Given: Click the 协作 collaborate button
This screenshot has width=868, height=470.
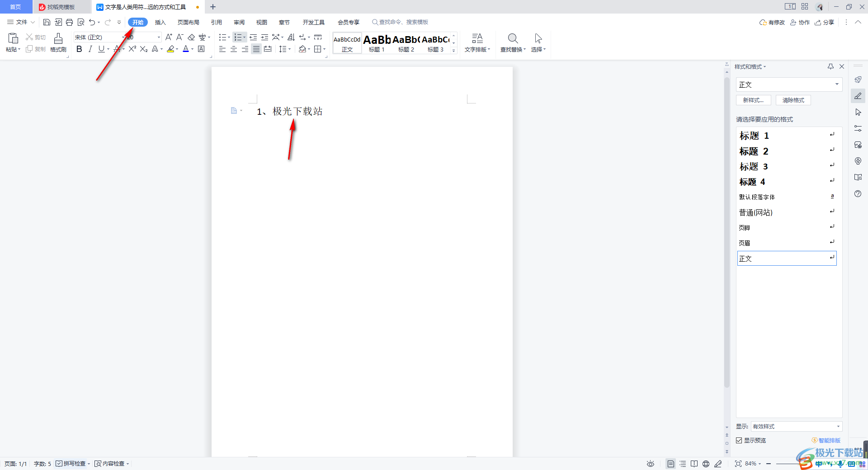Looking at the screenshot, I should tap(800, 22).
